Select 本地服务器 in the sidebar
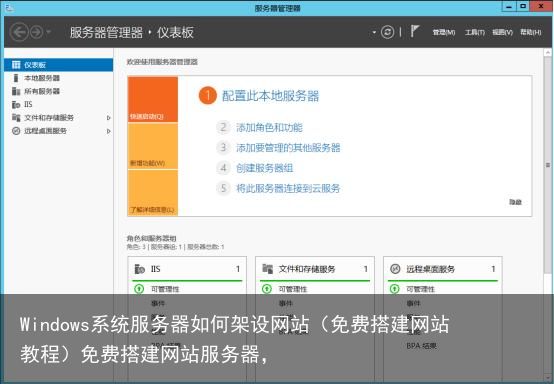 point(59,78)
